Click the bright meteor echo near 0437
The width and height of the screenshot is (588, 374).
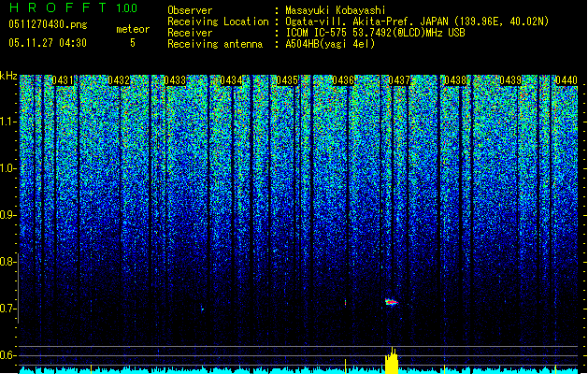(391, 302)
